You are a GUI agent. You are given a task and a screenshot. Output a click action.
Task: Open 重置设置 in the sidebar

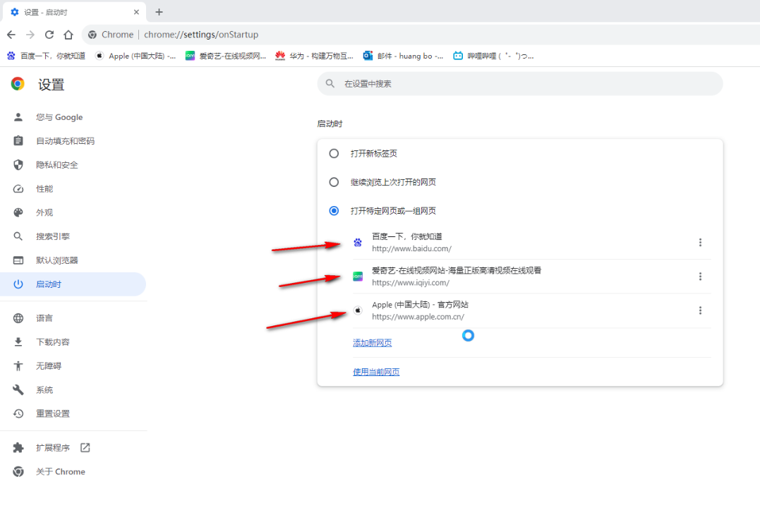(x=73, y=413)
